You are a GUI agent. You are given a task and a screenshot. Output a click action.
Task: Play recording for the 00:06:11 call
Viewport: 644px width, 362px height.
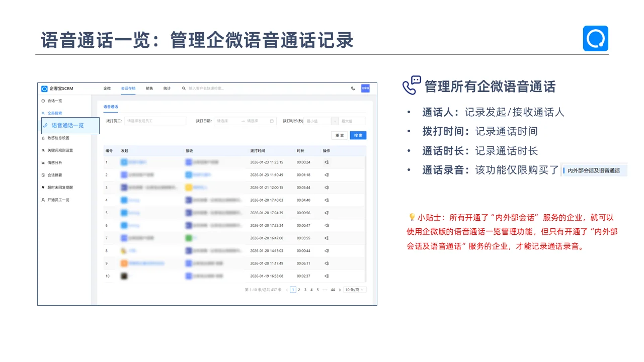click(327, 263)
